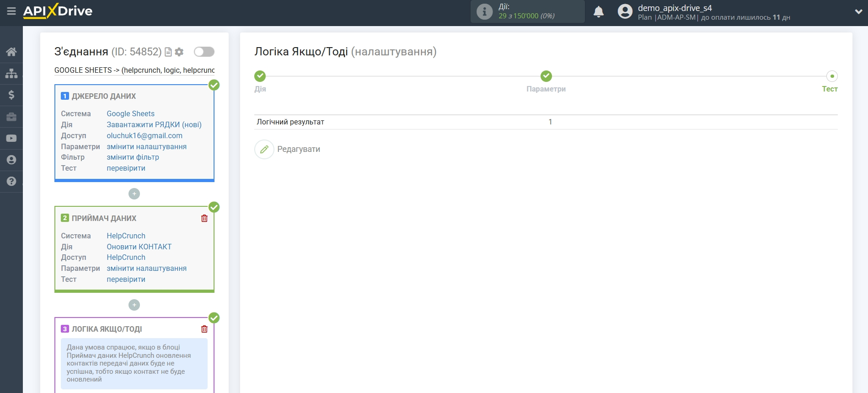Open the video tutorials sidebar icon

(x=11, y=138)
